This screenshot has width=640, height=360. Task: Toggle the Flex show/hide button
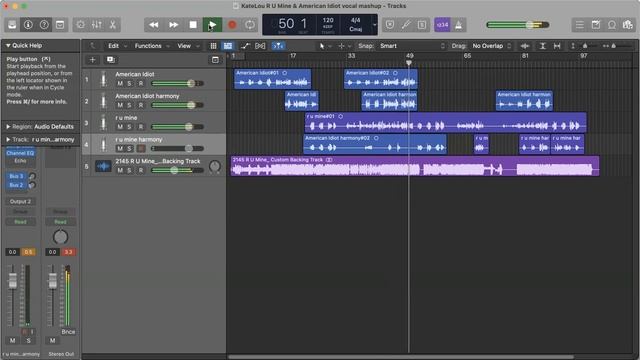click(260, 46)
